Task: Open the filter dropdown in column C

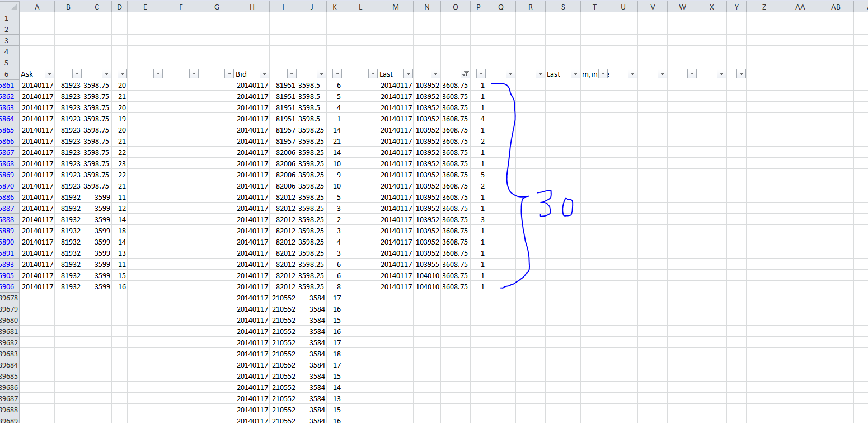Action: (106, 74)
